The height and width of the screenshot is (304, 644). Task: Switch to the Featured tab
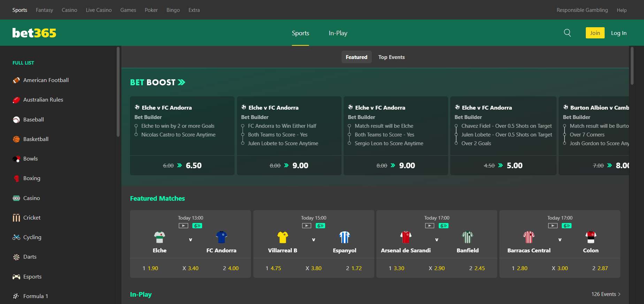(x=356, y=57)
